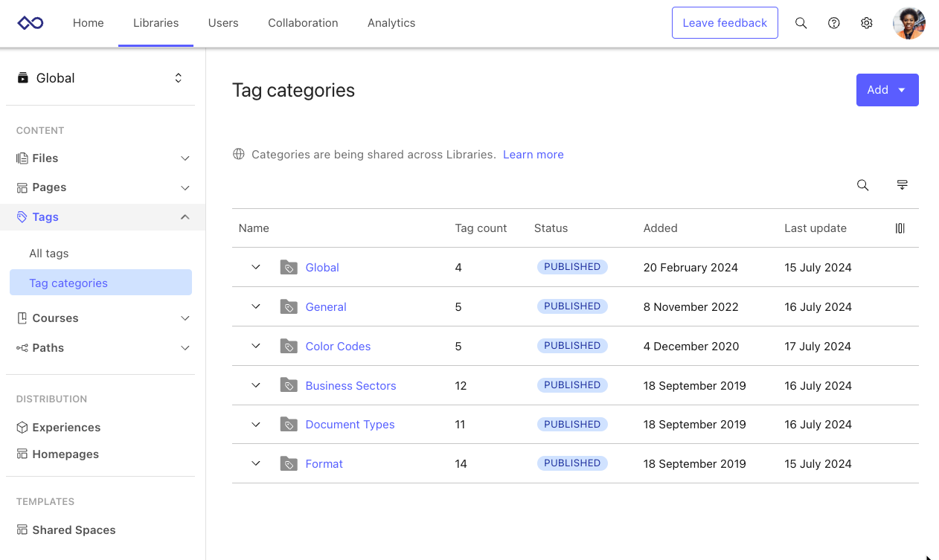Open the filter icon above the table
This screenshot has width=939, height=560.
902,184
